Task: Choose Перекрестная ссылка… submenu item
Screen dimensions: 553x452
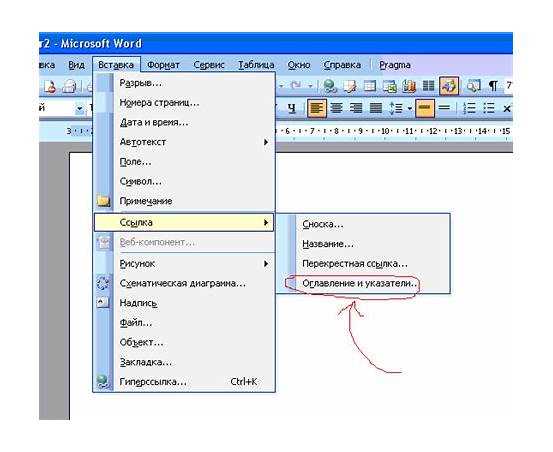Action: click(363, 264)
